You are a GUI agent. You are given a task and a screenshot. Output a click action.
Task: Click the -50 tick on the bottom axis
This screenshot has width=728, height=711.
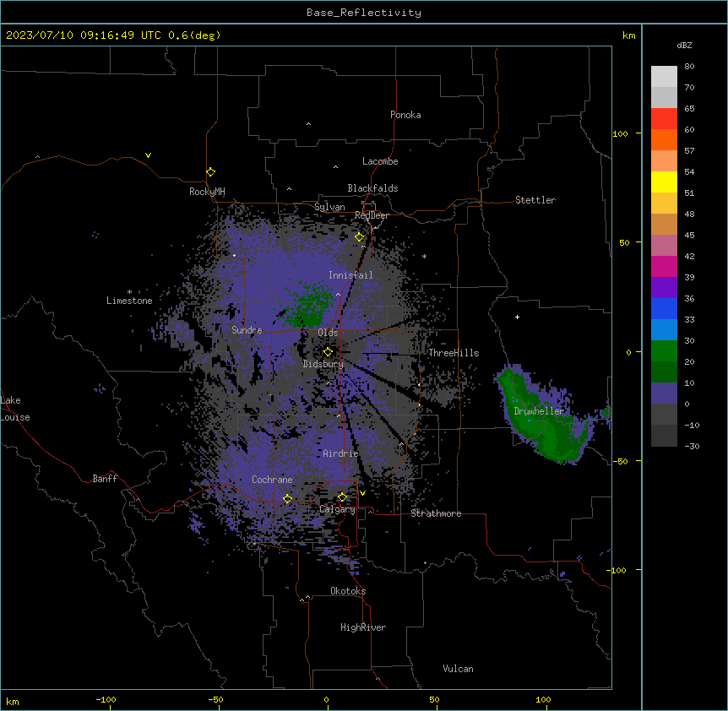(x=215, y=700)
